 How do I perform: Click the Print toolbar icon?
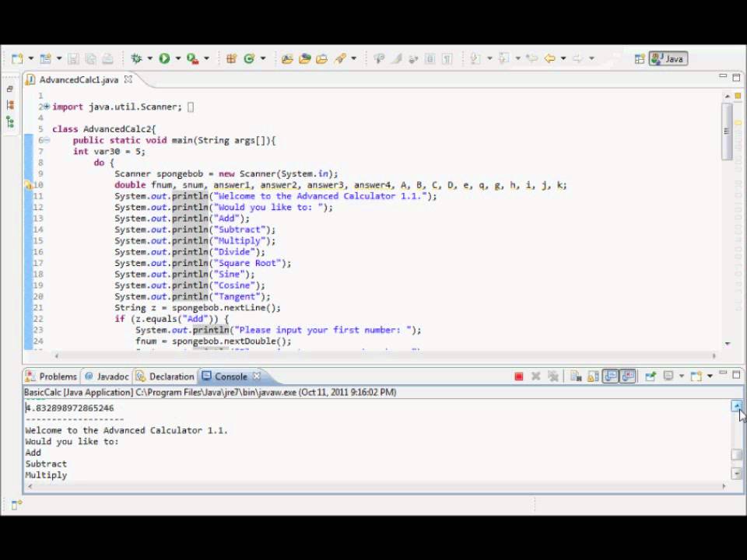107,58
